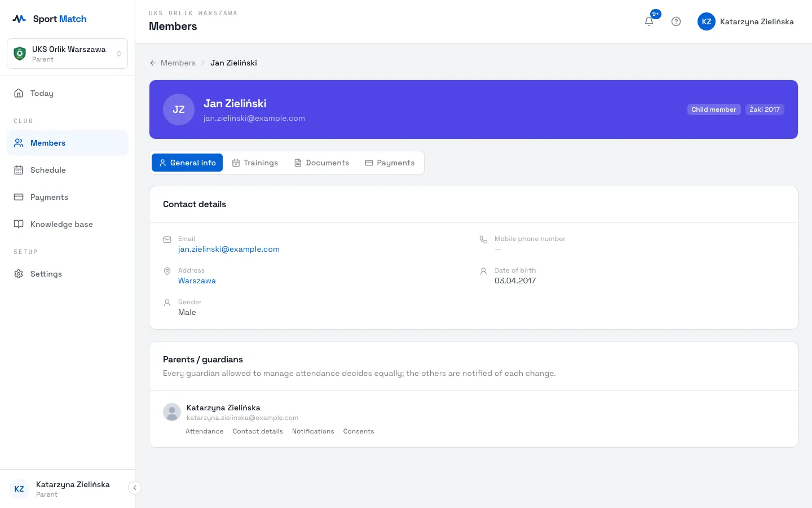This screenshot has width=812, height=508.
Task: Click the date of birth 03.04.2017
Action: 515,281
